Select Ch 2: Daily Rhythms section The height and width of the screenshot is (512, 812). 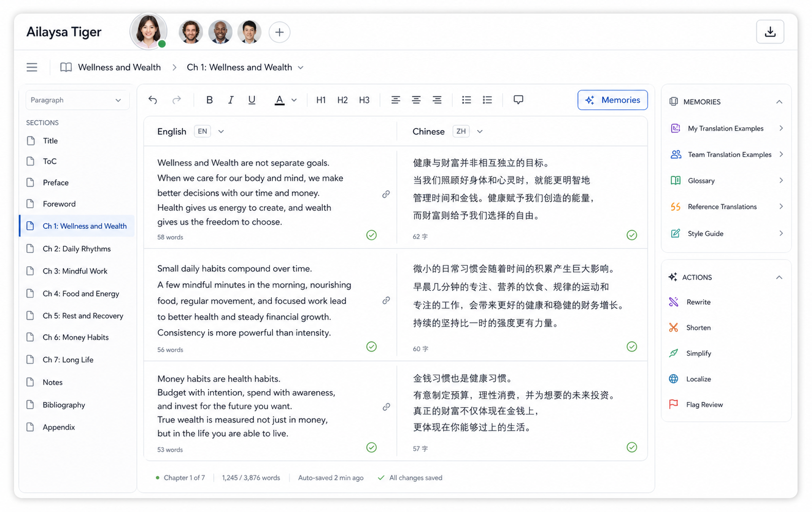tap(77, 249)
